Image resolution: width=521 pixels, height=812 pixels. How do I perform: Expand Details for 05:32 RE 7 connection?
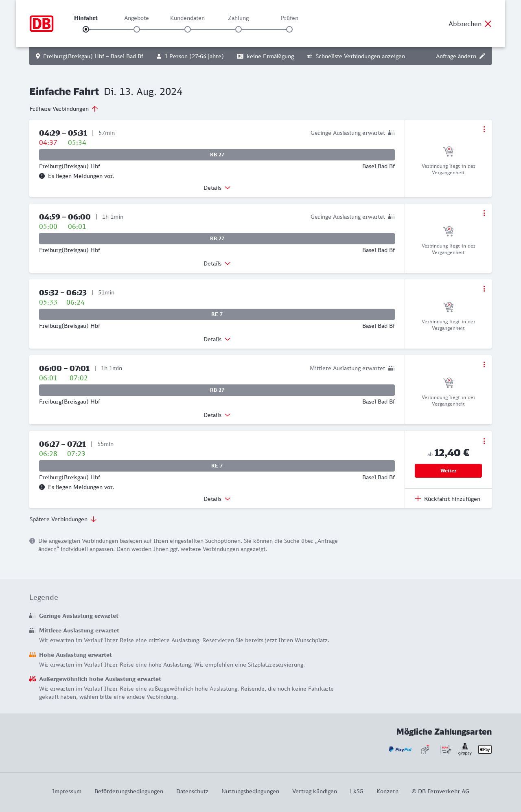point(217,339)
